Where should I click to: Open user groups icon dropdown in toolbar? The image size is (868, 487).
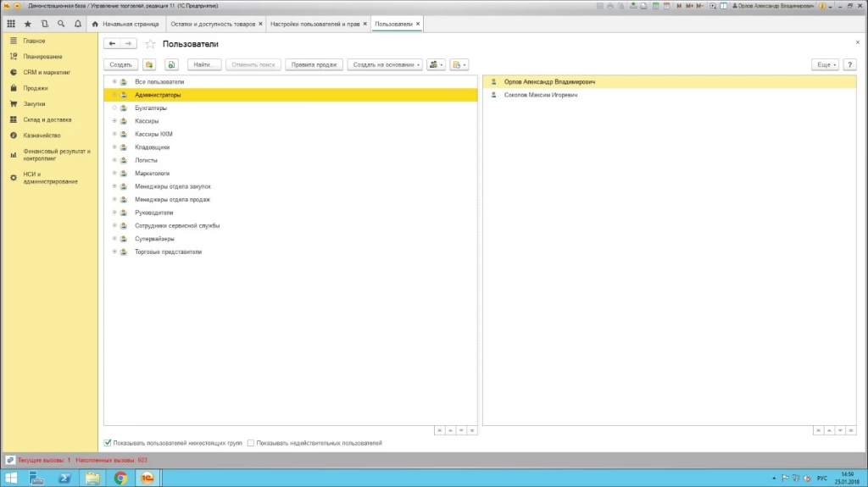tap(437, 64)
